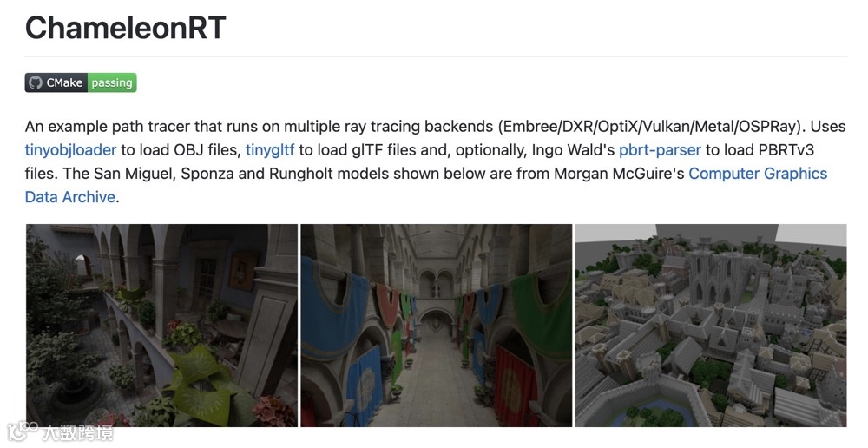
Task: Click the 大数跨境 watermark text
Action: tap(77, 432)
